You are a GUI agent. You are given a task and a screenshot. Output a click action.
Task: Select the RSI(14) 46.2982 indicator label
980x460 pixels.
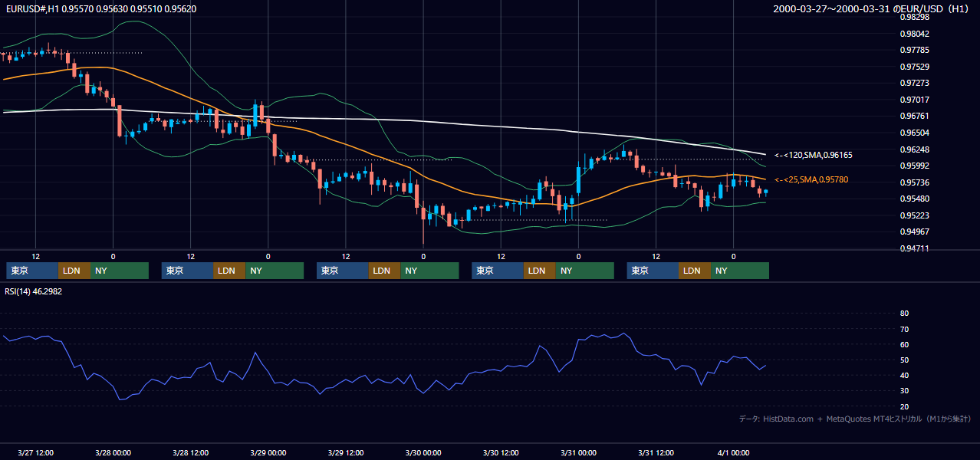34,291
